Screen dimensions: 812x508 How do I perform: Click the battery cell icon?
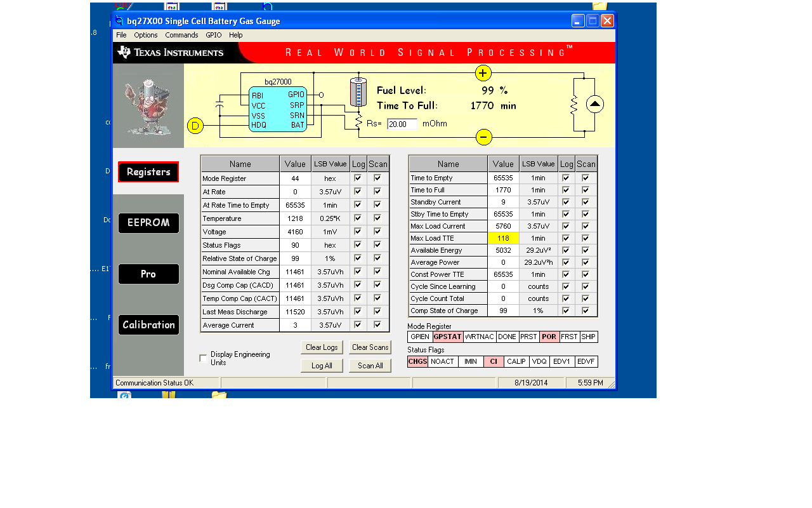(358, 92)
